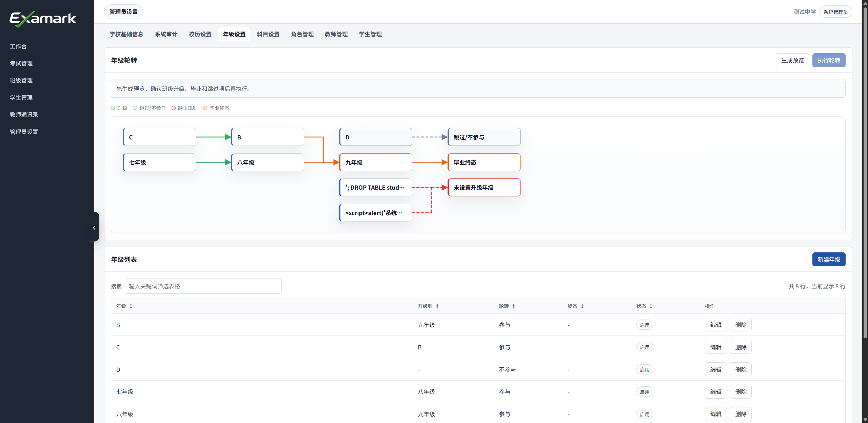Screen dimensions: 868x423
Task: Edit the 七年级 row
Action: pyautogui.click(x=716, y=392)
